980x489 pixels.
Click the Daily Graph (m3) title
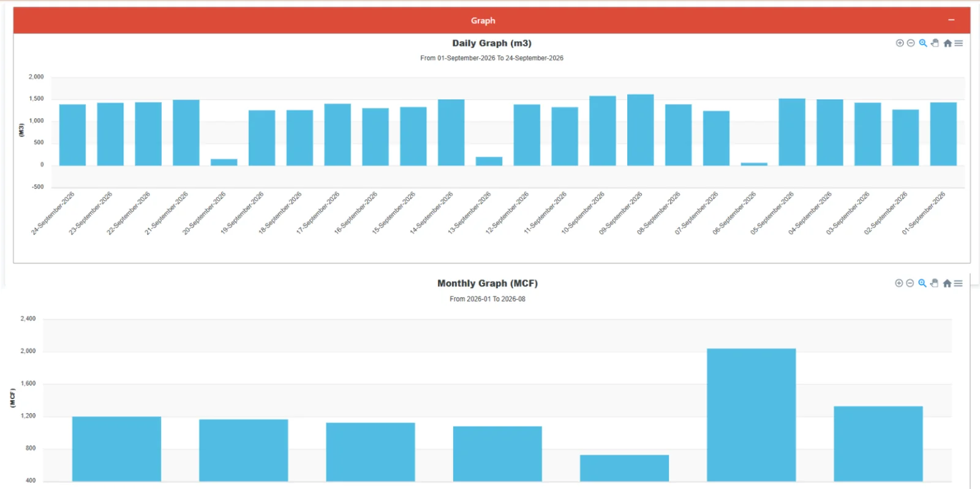(x=492, y=43)
